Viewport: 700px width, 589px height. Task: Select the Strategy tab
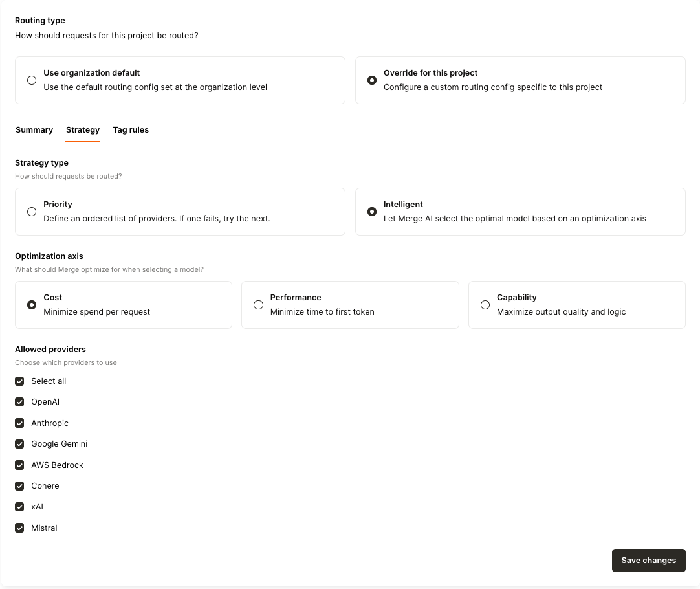pos(83,129)
